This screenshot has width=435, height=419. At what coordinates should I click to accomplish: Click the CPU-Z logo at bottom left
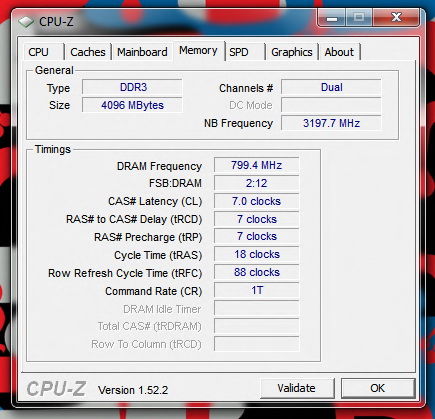click(56, 389)
